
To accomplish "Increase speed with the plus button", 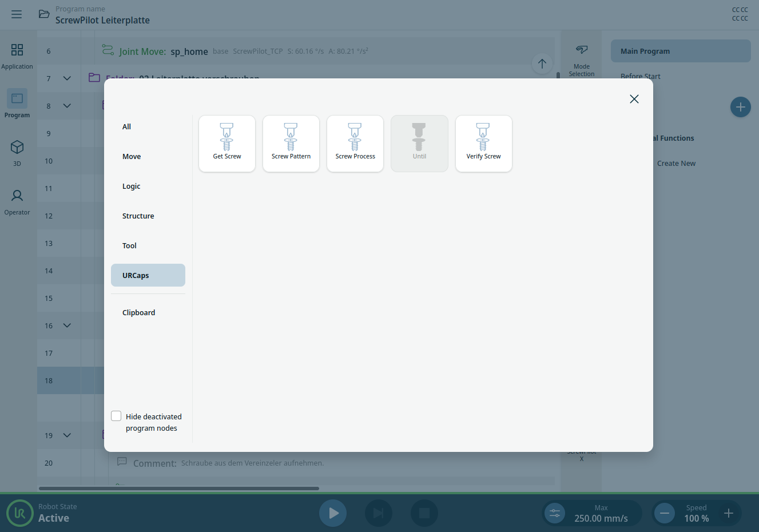I will (729, 513).
